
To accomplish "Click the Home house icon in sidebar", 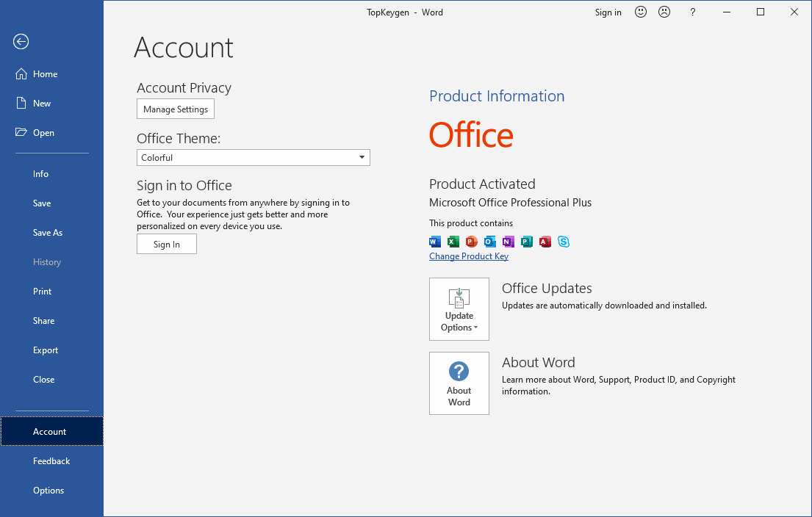I will point(21,74).
